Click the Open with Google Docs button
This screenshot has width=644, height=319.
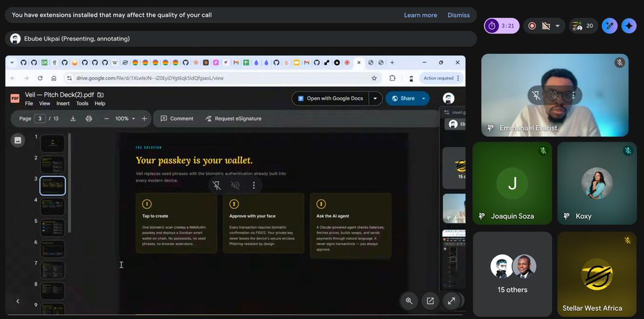[331, 98]
